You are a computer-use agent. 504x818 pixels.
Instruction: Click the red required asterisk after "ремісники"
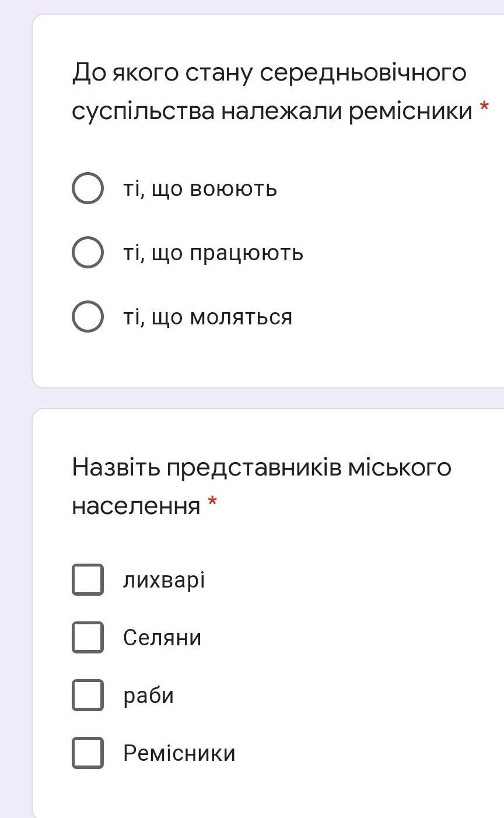(x=484, y=107)
